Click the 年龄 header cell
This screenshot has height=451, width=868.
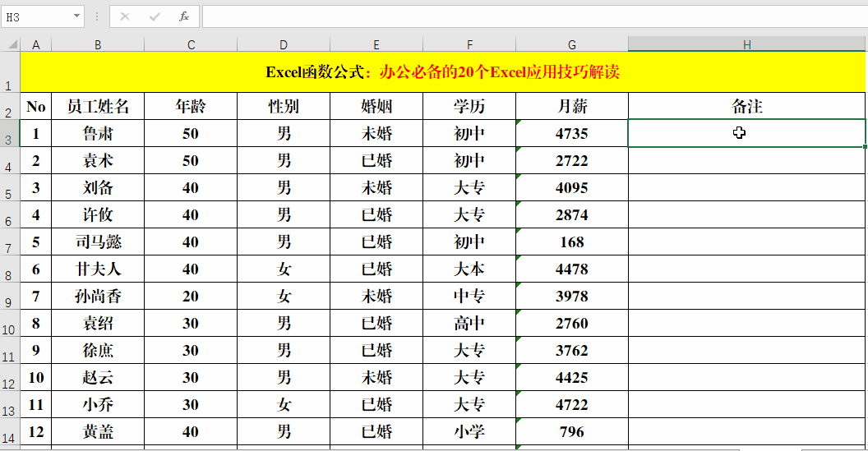(x=191, y=106)
